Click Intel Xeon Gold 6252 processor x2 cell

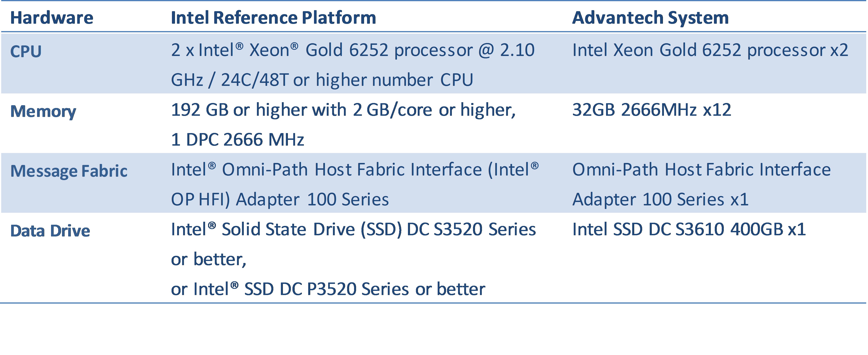(710, 50)
